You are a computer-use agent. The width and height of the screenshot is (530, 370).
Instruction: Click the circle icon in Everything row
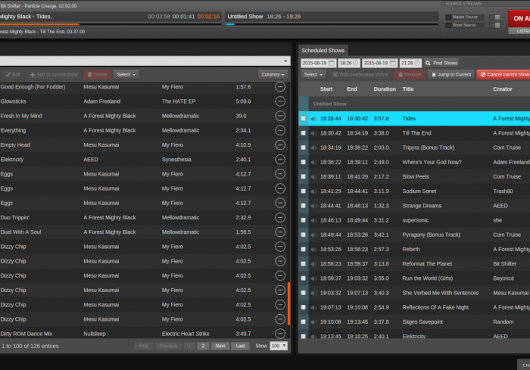tap(280, 130)
